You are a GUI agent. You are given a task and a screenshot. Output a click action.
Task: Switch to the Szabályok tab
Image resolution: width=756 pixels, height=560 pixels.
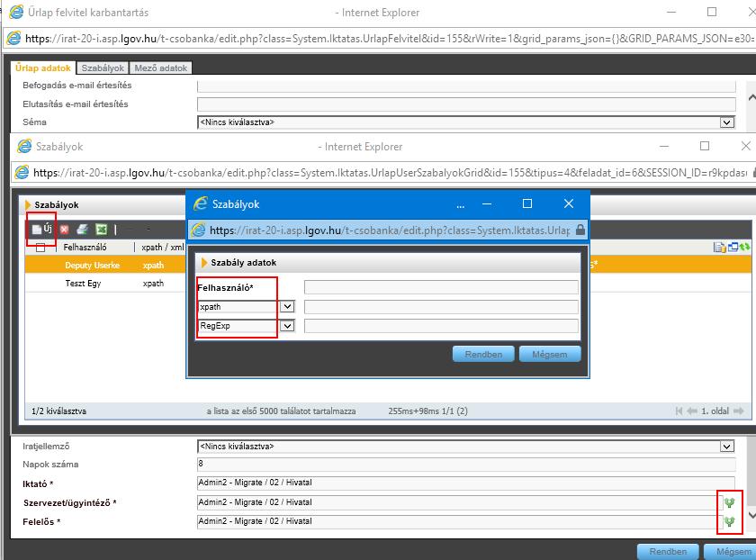(103, 68)
